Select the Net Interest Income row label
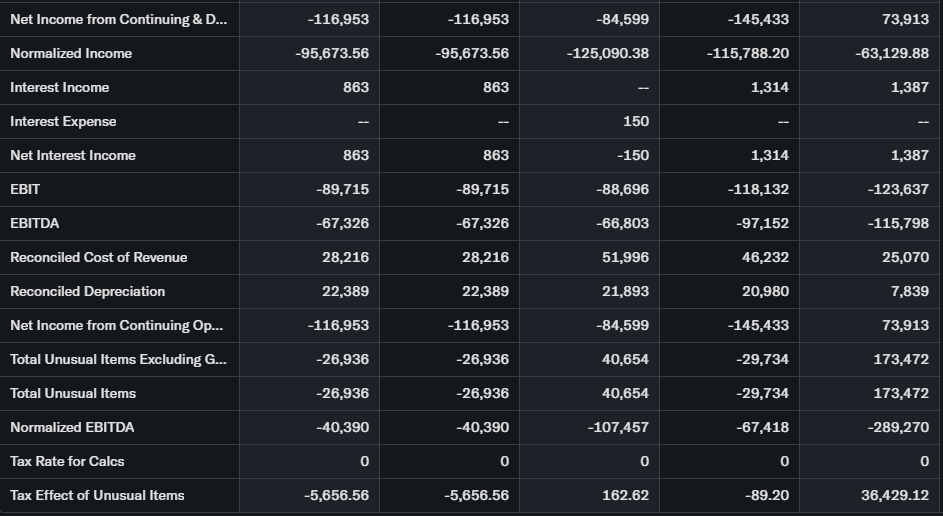The image size is (943, 516). click(73, 155)
